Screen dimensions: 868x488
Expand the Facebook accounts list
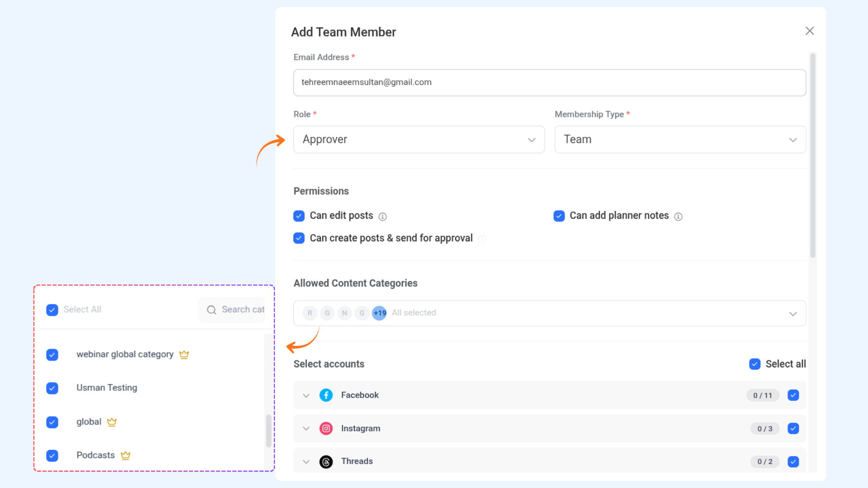(x=307, y=395)
